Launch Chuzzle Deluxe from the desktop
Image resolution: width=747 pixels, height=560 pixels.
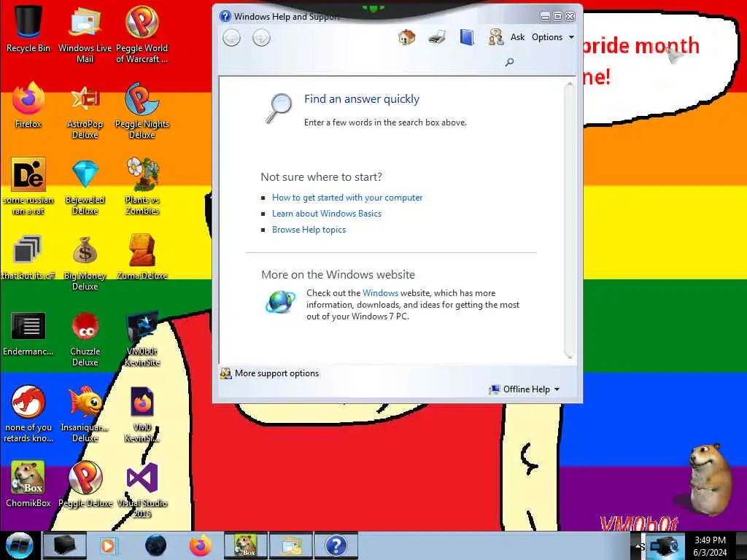click(85, 339)
